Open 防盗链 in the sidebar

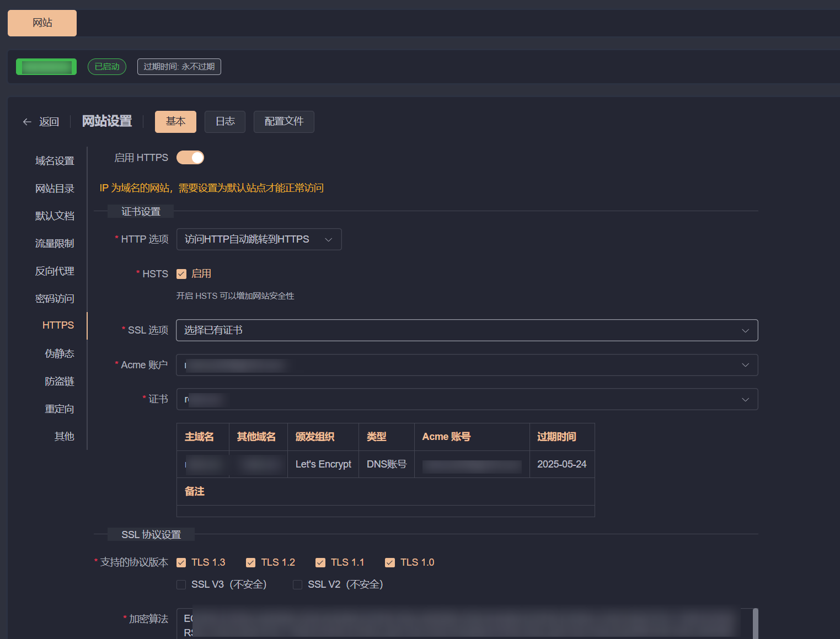point(59,382)
